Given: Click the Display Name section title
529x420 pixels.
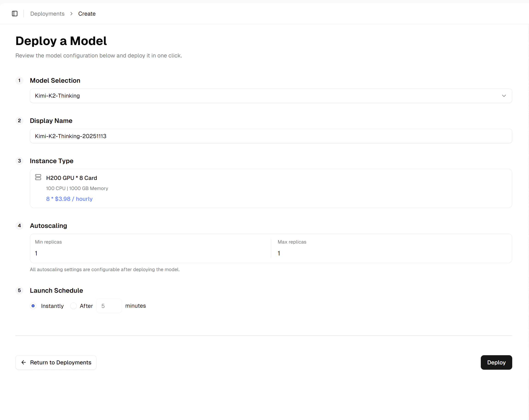Looking at the screenshot, I should (x=51, y=121).
